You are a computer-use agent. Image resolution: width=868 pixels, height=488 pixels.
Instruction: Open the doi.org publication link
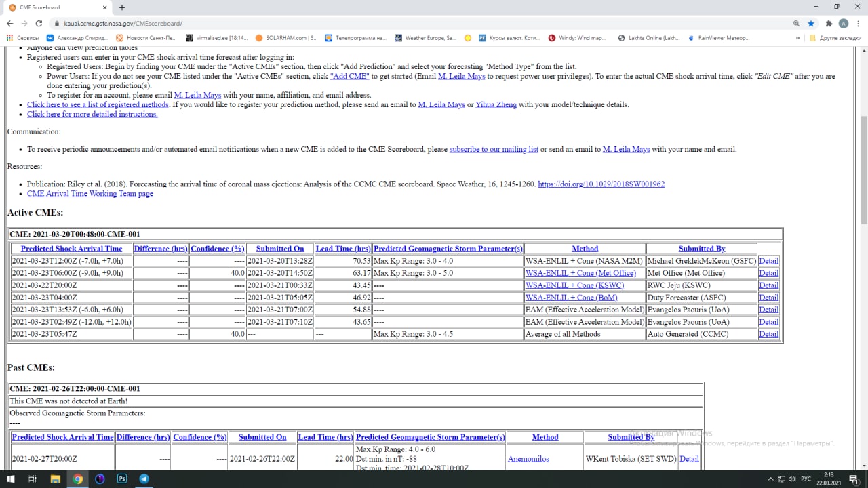coord(601,184)
